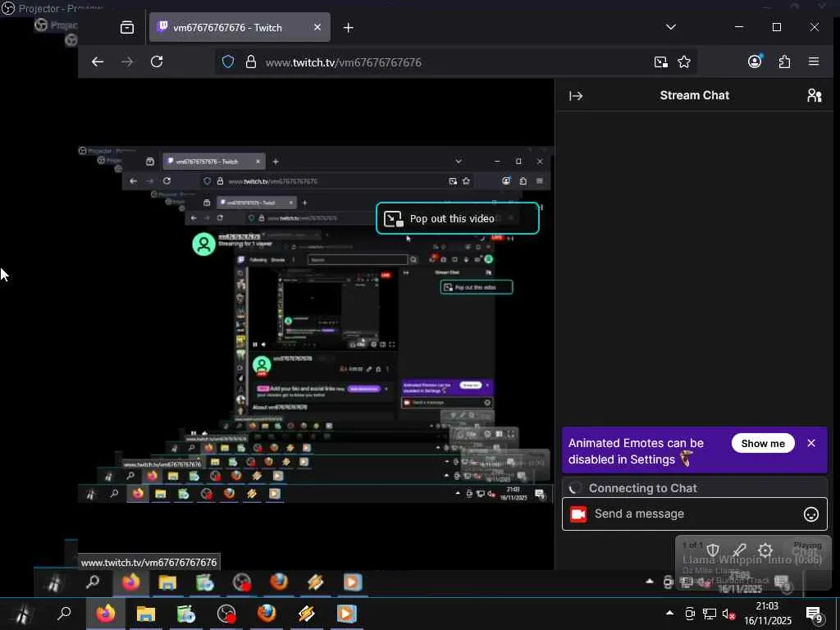Image resolution: width=840 pixels, height=630 pixels.
Task: Click the large green channel avatar in the stream
Action: click(x=203, y=244)
